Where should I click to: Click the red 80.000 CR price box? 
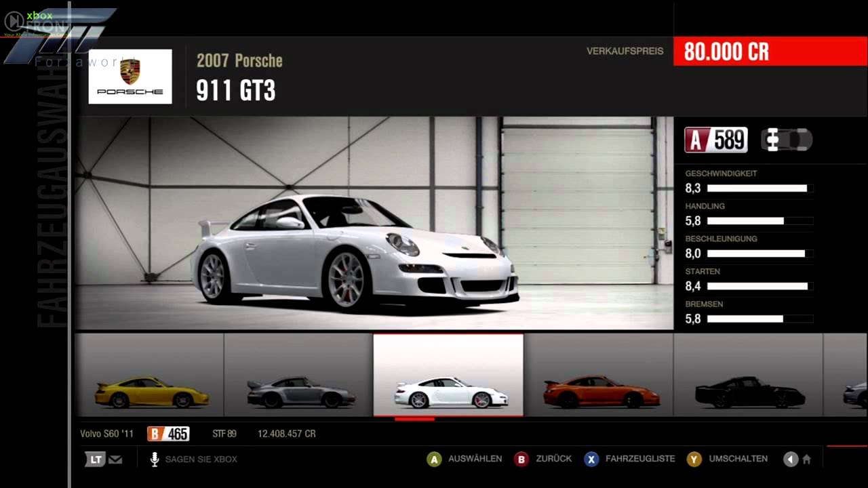pyautogui.click(x=770, y=52)
